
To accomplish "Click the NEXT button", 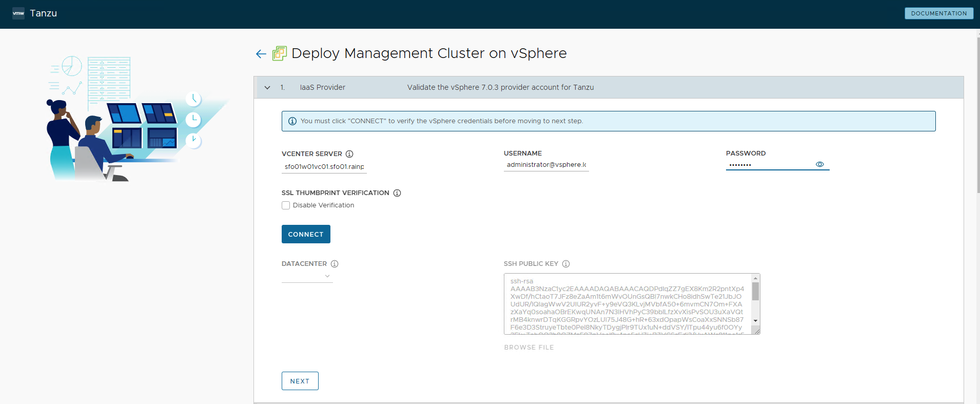I will point(300,381).
